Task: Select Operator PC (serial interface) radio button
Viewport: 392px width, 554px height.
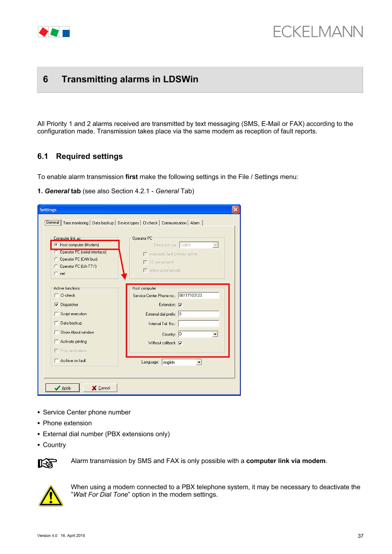Action: pos(56,252)
